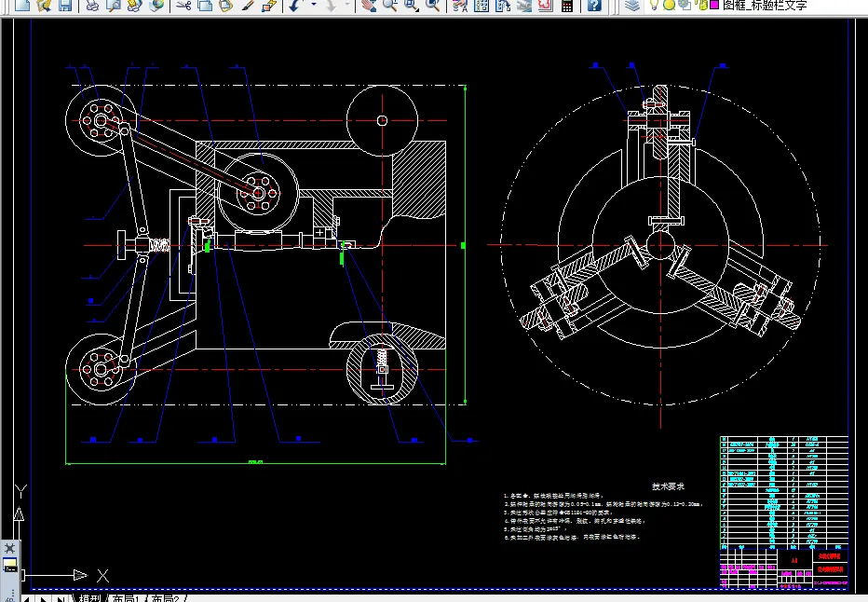The width and height of the screenshot is (868, 602).
Task: Open the Zoom Window flyout icon
Action: point(412,5)
